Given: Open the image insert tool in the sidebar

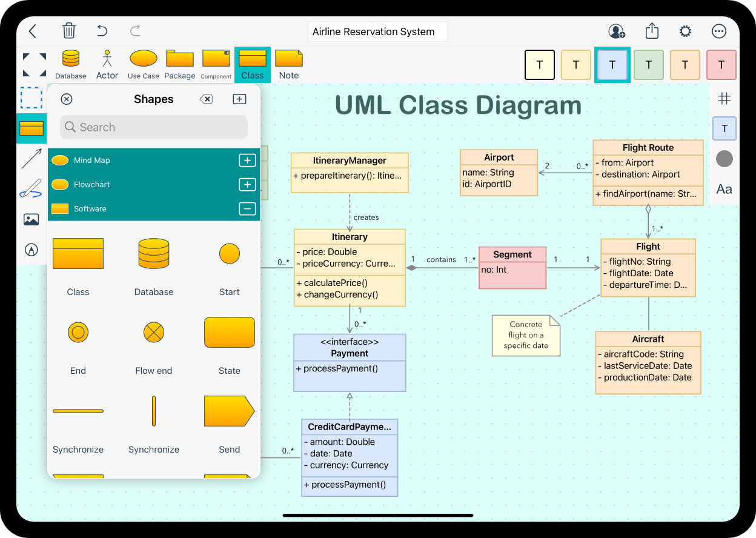Looking at the screenshot, I should click(31, 219).
